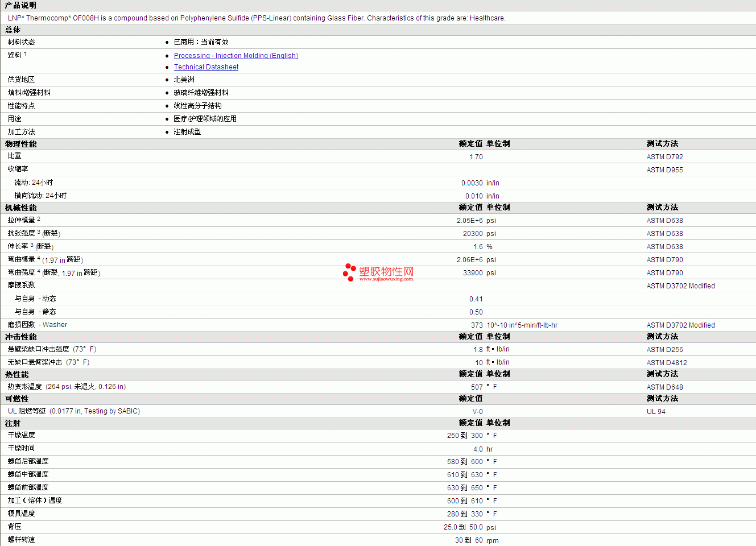Click the ASTM D256 test method
The width and height of the screenshot is (756, 546).
(664, 350)
